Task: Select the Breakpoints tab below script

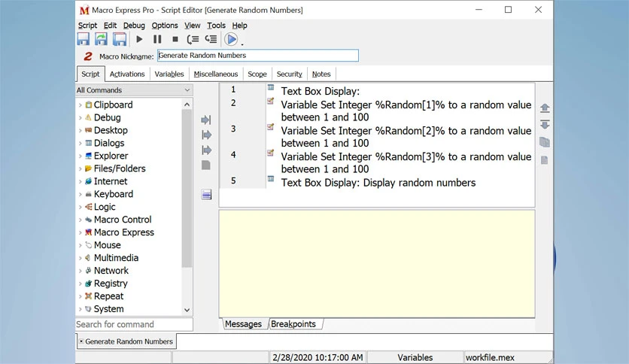Action: coord(293,324)
